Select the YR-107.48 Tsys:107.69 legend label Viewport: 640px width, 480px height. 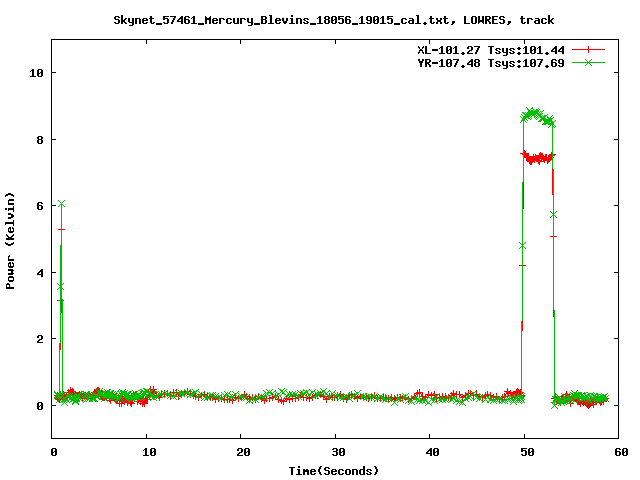tap(491, 63)
